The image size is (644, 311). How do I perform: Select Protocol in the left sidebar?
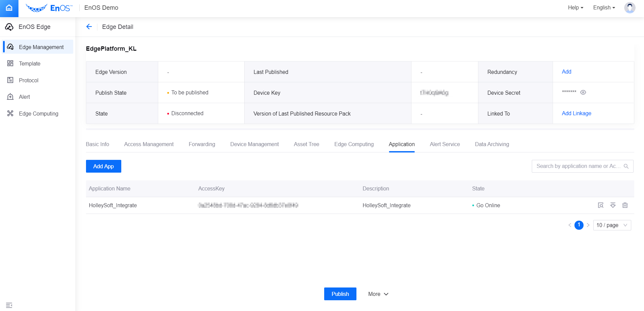point(29,80)
